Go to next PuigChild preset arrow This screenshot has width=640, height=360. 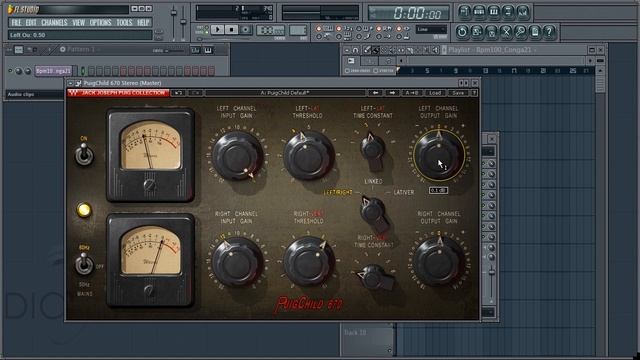(392, 93)
